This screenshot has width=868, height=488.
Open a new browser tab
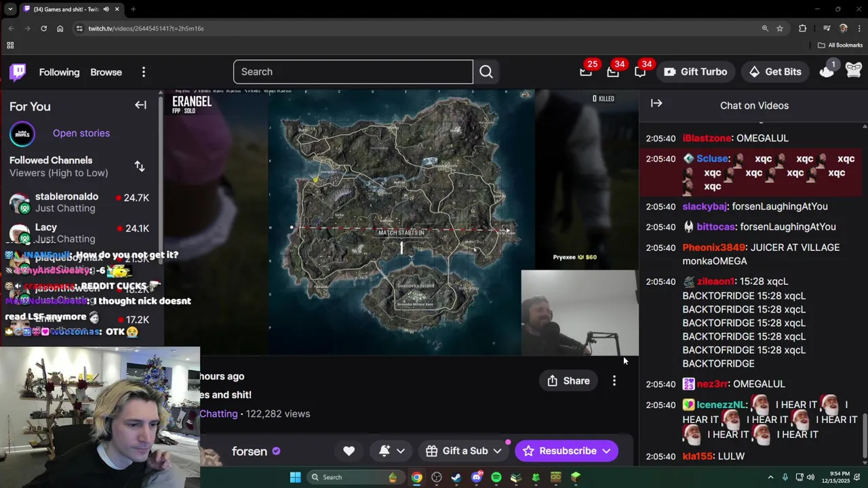tap(133, 9)
